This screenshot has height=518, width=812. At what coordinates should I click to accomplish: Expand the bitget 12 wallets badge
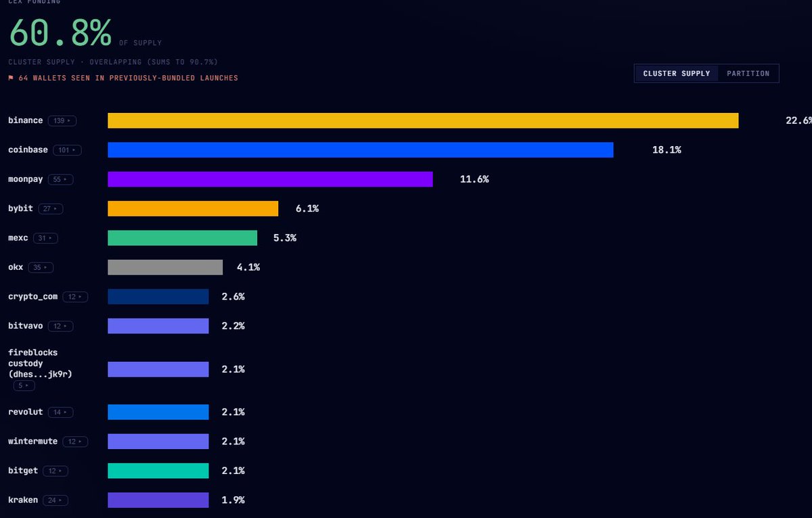pos(55,471)
